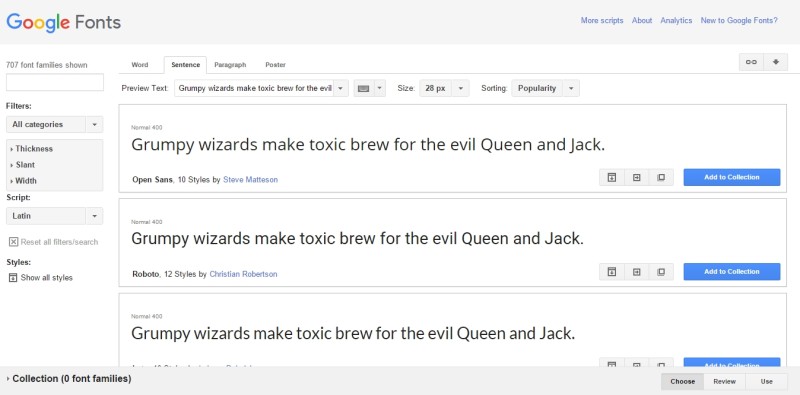The height and width of the screenshot is (395, 800).
Task: Click Normal 400 label above Roboto
Action: pos(146,222)
